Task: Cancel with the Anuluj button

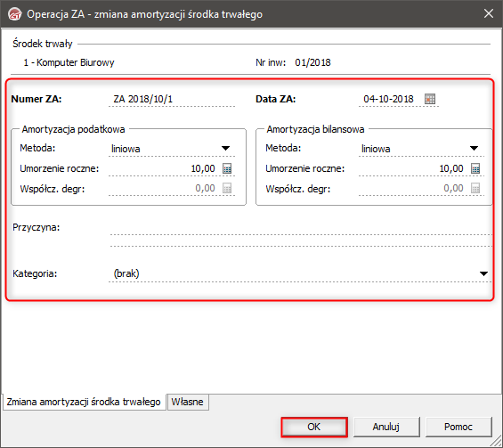Action: (x=386, y=427)
